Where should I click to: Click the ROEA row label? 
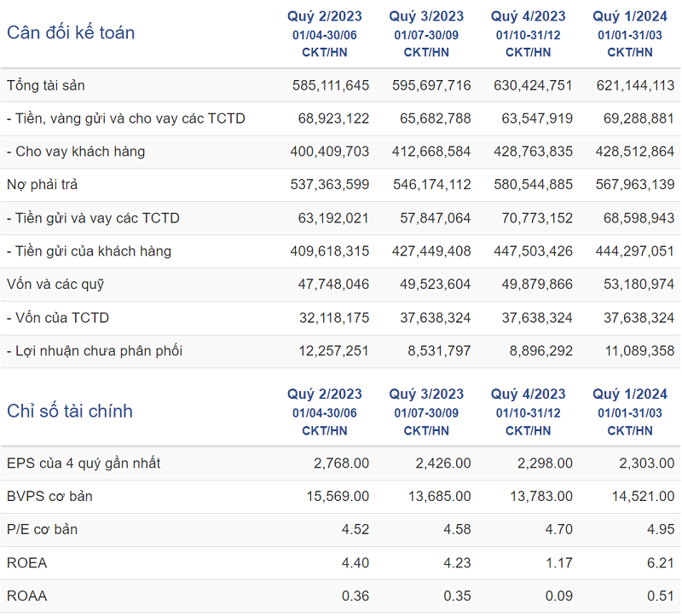(27, 563)
